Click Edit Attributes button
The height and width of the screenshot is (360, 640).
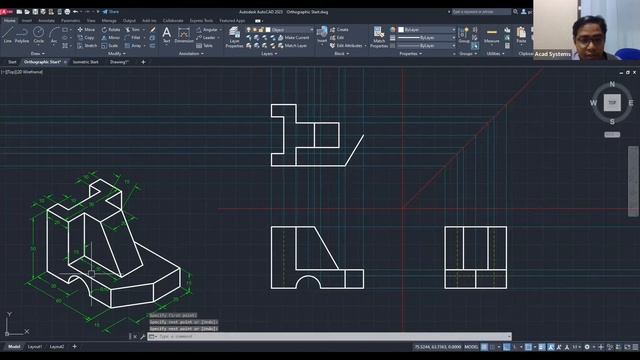coord(346,46)
